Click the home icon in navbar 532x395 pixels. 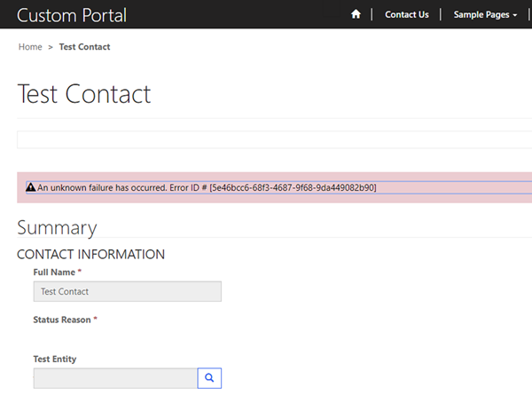coord(356,14)
